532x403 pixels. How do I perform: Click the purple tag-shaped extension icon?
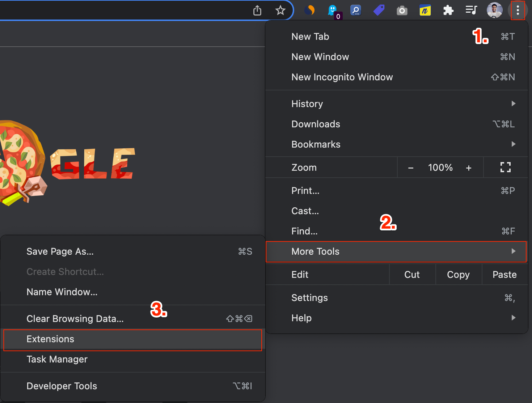tap(379, 10)
